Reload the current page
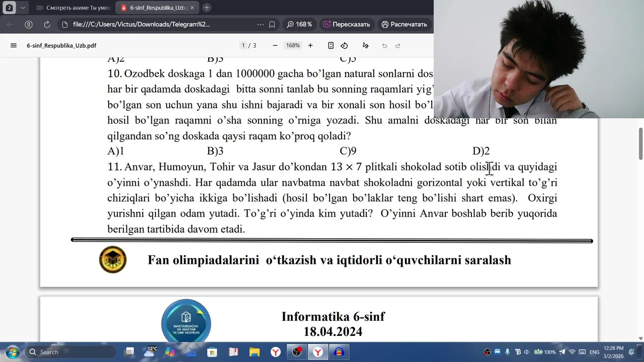The image size is (644, 362). (47, 24)
